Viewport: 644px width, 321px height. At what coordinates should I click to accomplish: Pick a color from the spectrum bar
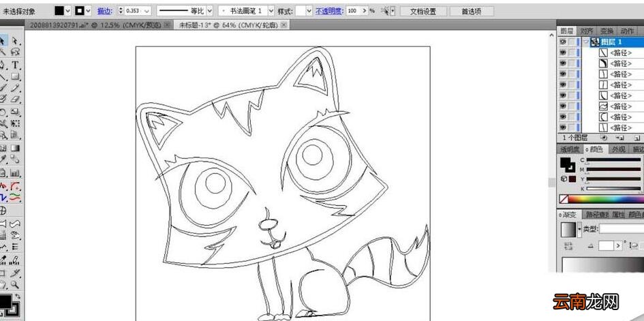tap(607, 199)
